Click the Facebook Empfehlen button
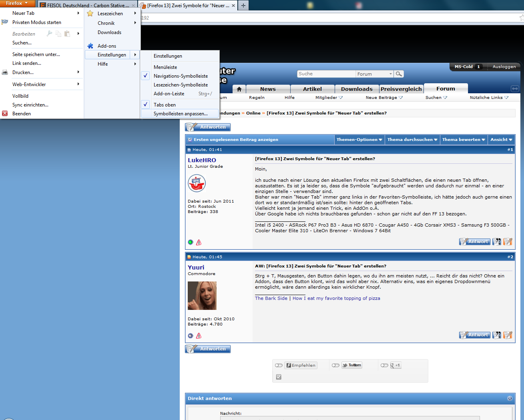The width and height of the screenshot is (524, 420). coord(301,365)
